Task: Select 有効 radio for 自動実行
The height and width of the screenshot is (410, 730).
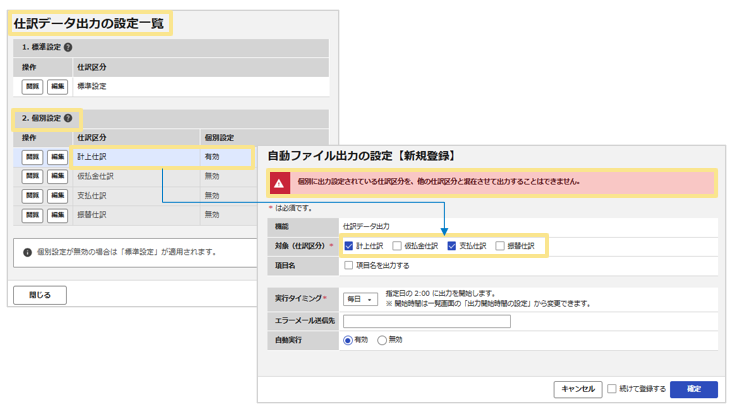Action: point(347,340)
